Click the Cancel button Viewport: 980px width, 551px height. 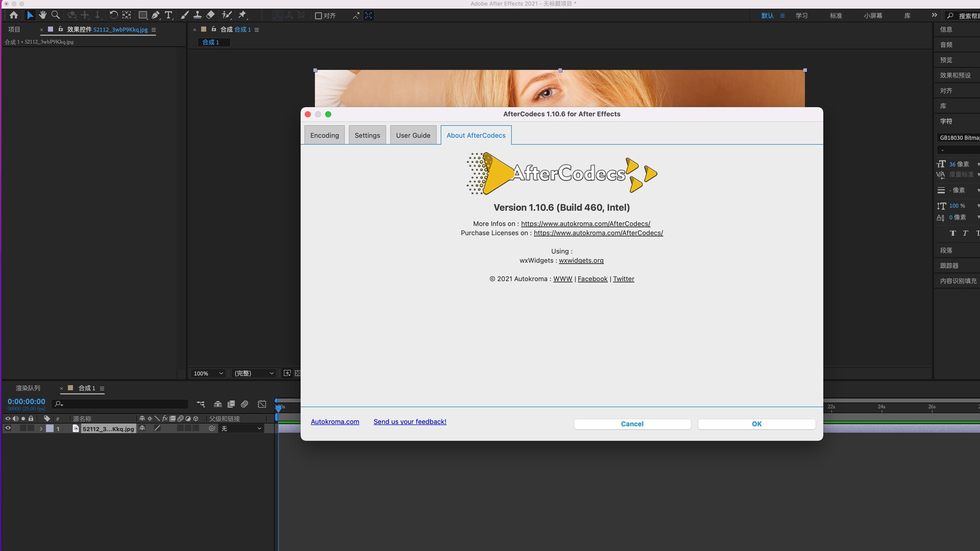[631, 424]
